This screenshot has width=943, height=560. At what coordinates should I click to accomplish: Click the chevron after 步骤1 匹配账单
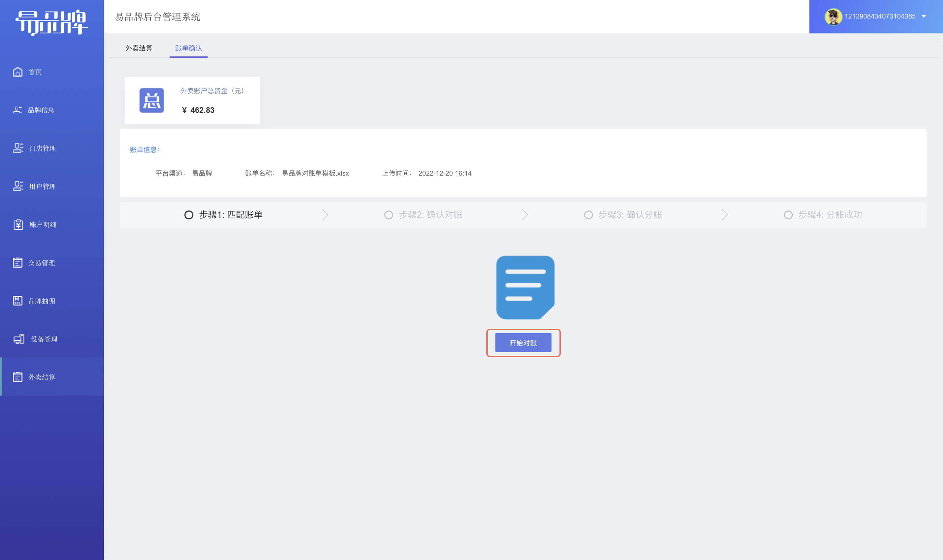pyautogui.click(x=325, y=215)
